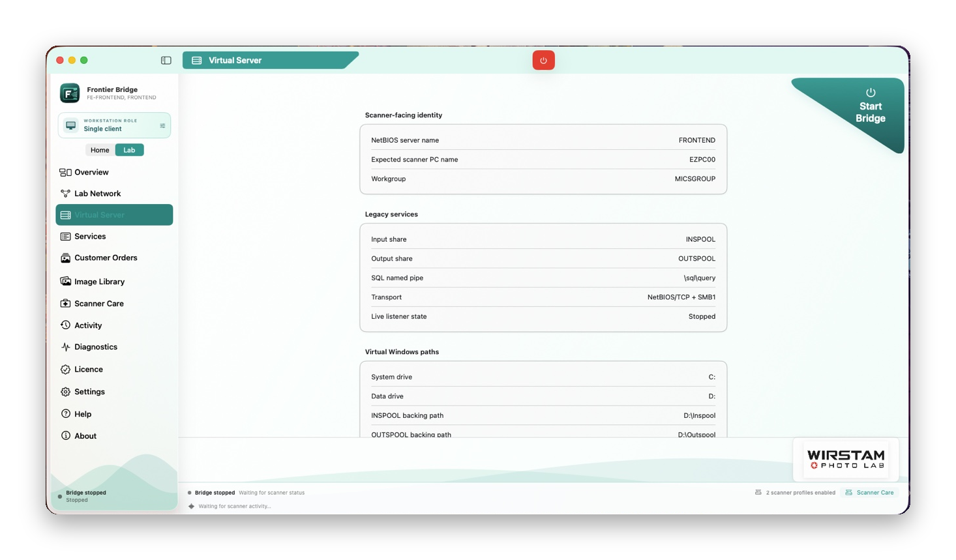Click the OUTSPOOL output share value
Screen dimensions: 956x560
tap(696, 259)
